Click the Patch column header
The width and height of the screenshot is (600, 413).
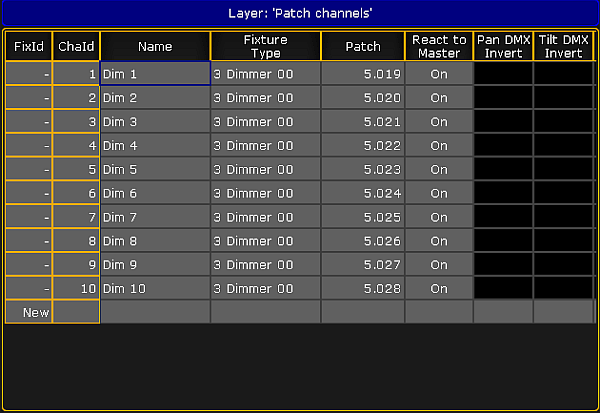tap(363, 46)
